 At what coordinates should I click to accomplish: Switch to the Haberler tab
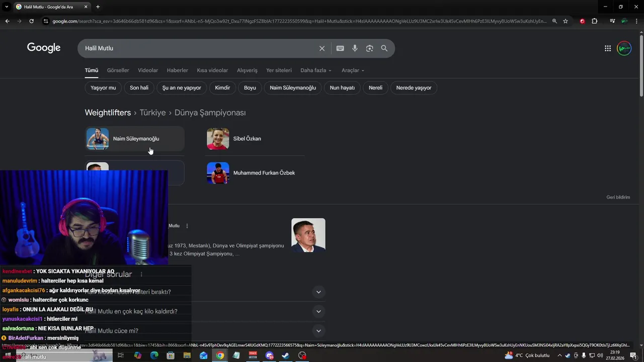pyautogui.click(x=178, y=70)
